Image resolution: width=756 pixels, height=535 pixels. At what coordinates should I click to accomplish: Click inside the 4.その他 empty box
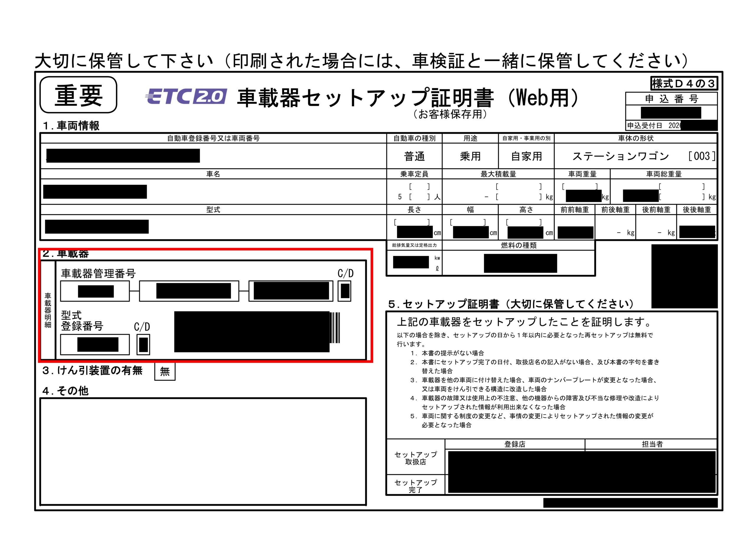pyautogui.click(x=203, y=452)
